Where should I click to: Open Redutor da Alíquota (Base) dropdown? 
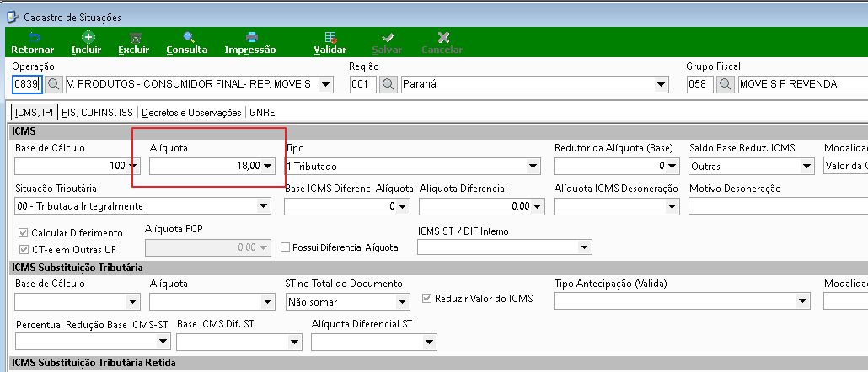672,166
